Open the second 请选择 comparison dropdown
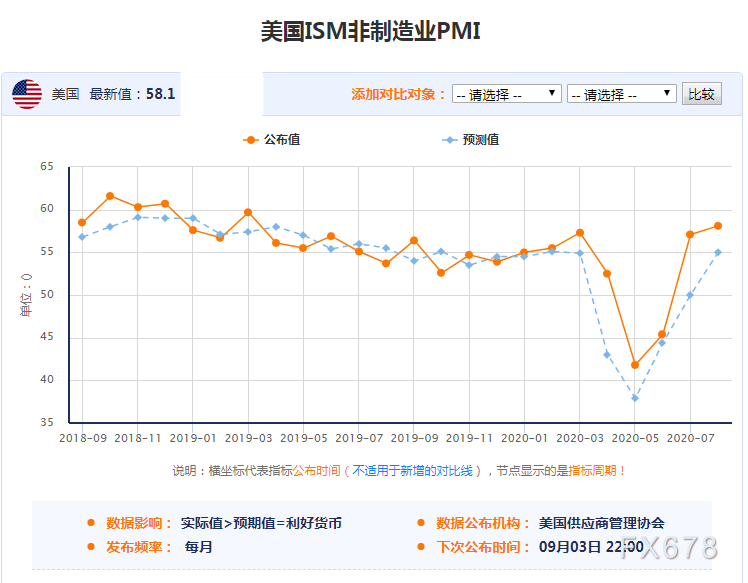This screenshot has width=748, height=583. point(621,94)
